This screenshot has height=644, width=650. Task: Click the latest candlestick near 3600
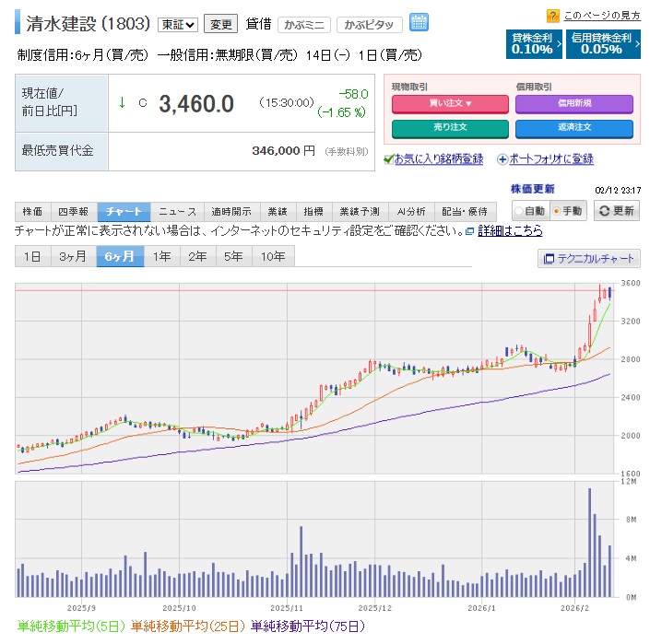[609, 293]
